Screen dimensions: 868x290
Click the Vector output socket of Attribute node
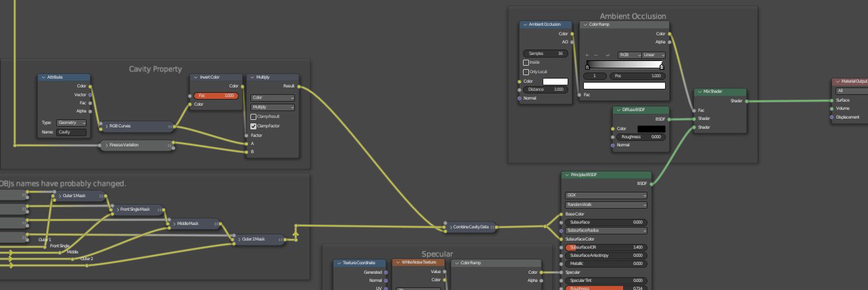pyautogui.click(x=91, y=94)
